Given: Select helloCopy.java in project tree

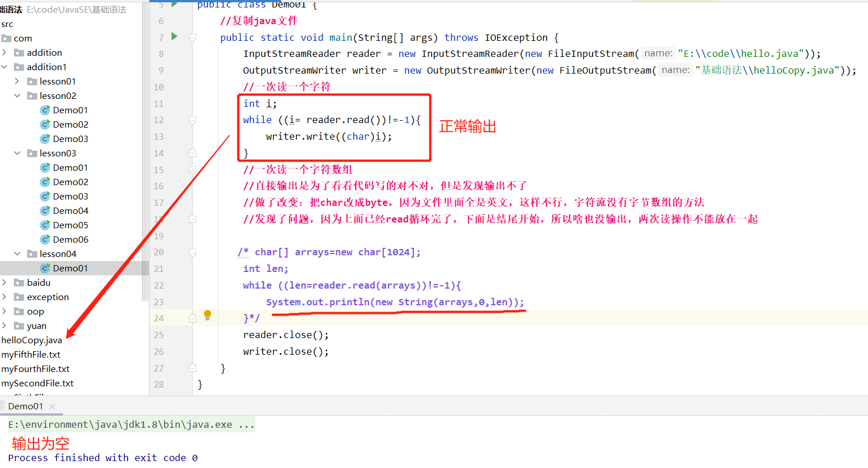Looking at the screenshot, I should pos(32,340).
